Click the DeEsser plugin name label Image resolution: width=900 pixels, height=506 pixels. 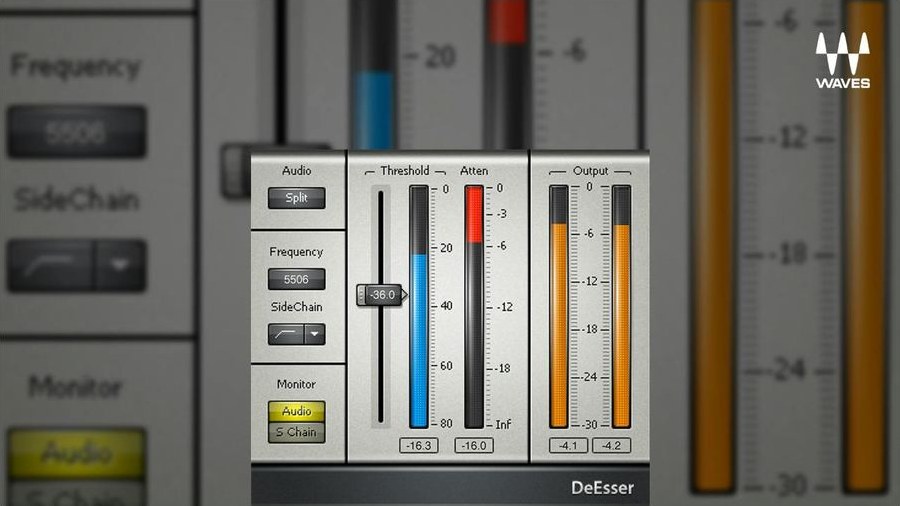click(x=602, y=488)
